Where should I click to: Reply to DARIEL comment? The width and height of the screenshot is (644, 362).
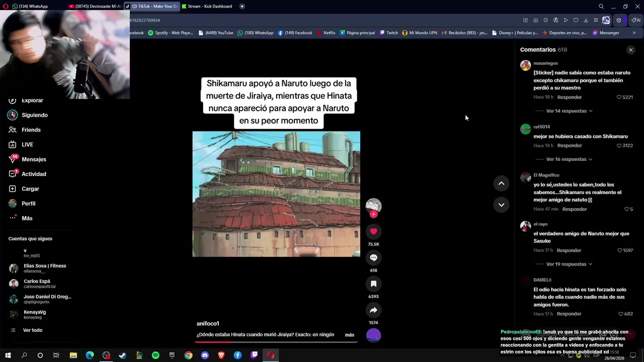tap(569, 314)
